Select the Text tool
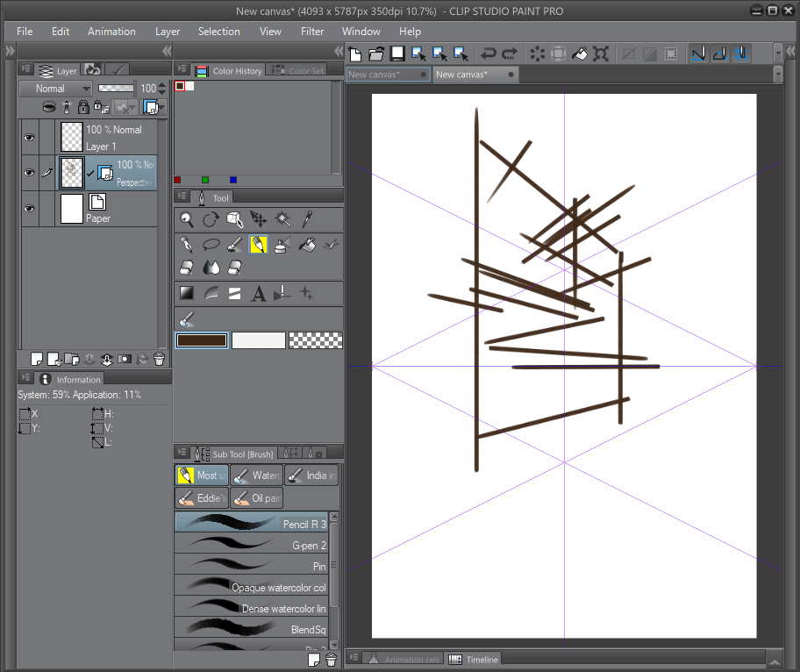The width and height of the screenshot is (800, 672). click(x=259, y=294)
